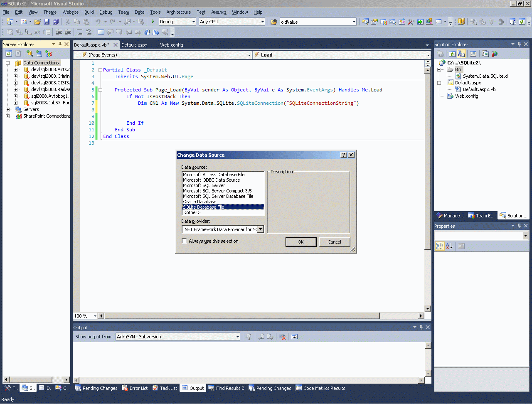Image resolution: width=532 pixels, height=404 pixels.
Task: Toggle word wrap in the Output window
Action: pyautogui.click(x=294, y=337)
